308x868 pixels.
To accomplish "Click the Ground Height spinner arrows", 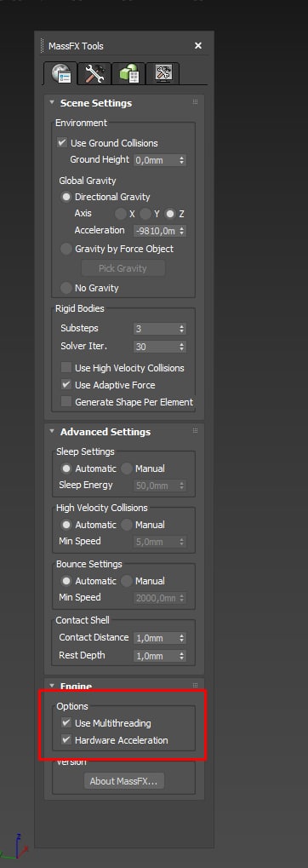I will tap(182, 160).
